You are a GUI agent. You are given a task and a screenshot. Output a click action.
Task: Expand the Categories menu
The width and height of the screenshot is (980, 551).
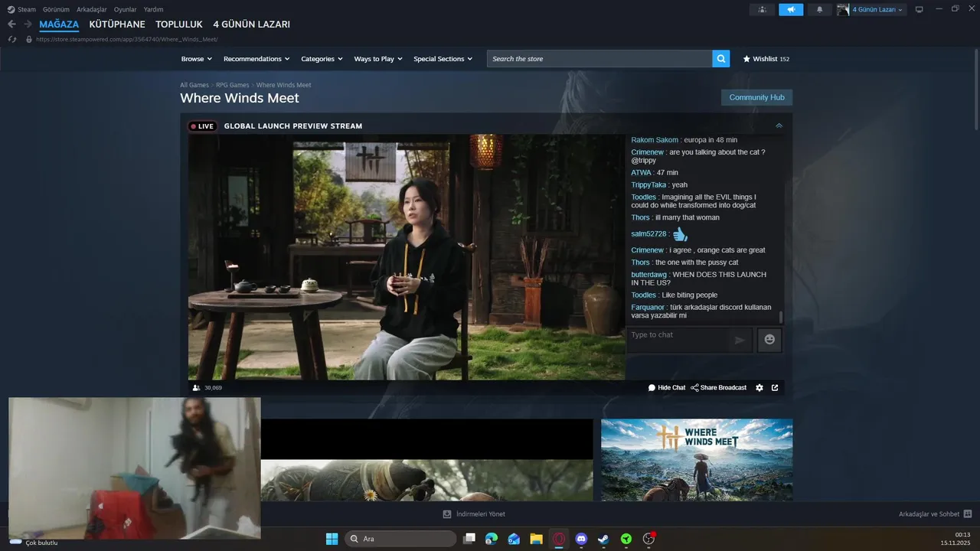[x=322, y=59]
